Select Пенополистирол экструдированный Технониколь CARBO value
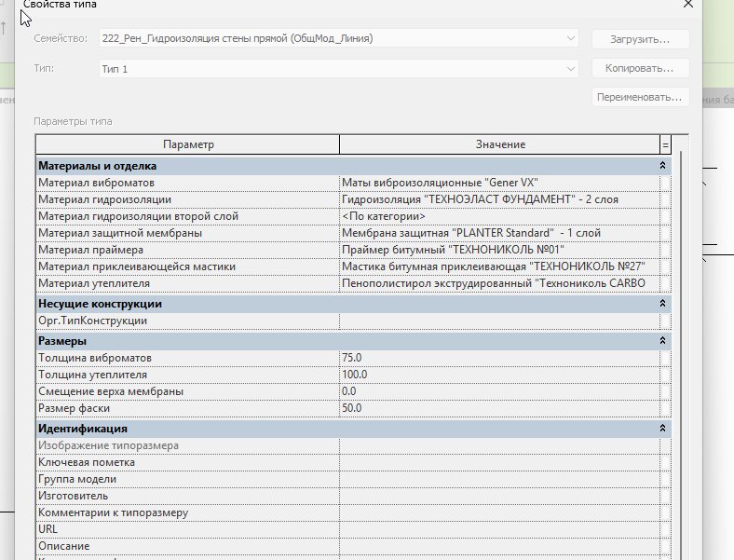 (499, 283)
